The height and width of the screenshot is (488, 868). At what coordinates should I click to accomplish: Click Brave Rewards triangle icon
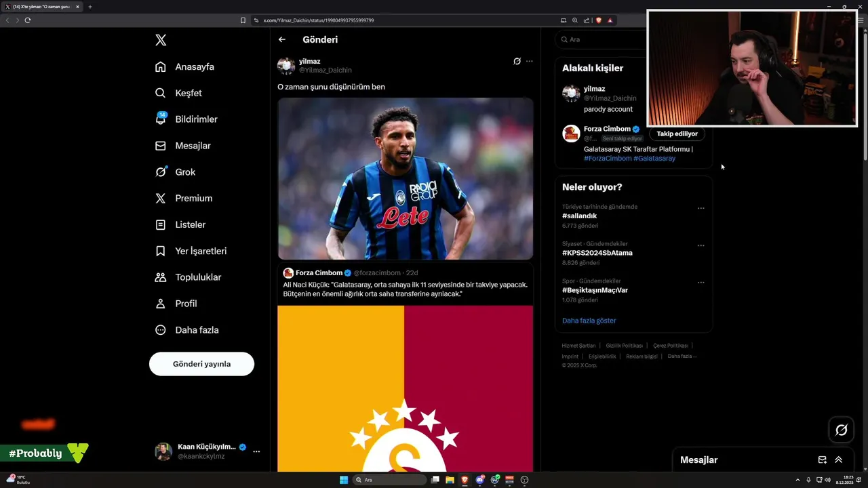pos(610,20)
